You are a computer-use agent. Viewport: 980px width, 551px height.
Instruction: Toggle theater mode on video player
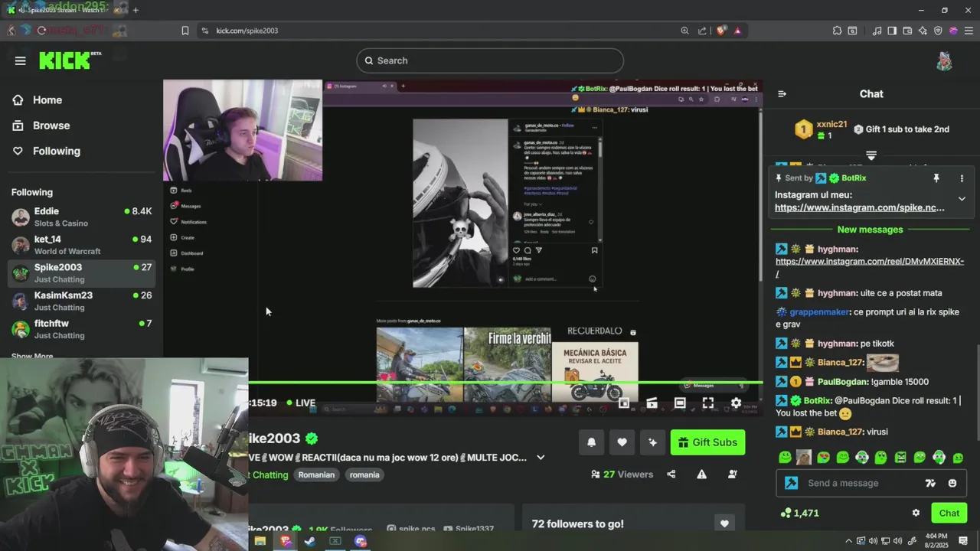coord(680,403)
